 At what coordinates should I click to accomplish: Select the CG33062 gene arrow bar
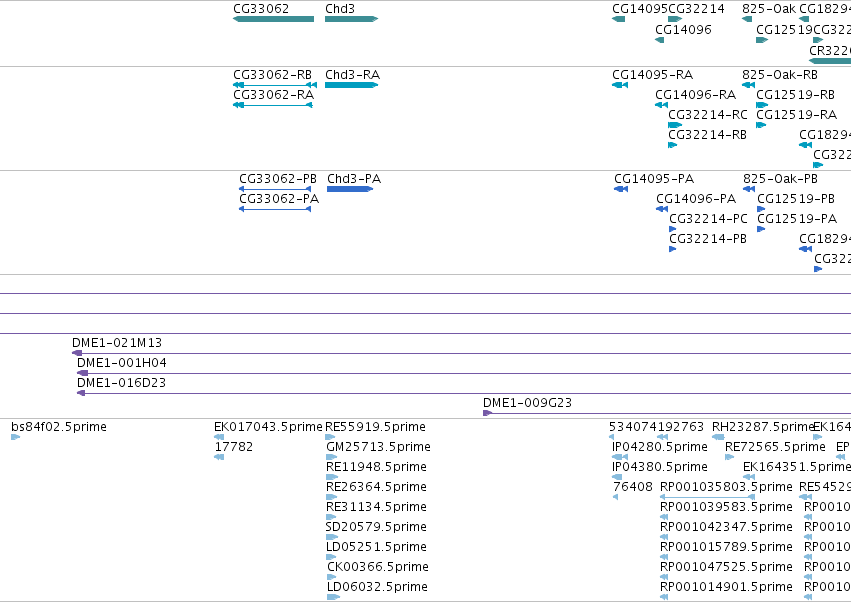tap(274, 19)
